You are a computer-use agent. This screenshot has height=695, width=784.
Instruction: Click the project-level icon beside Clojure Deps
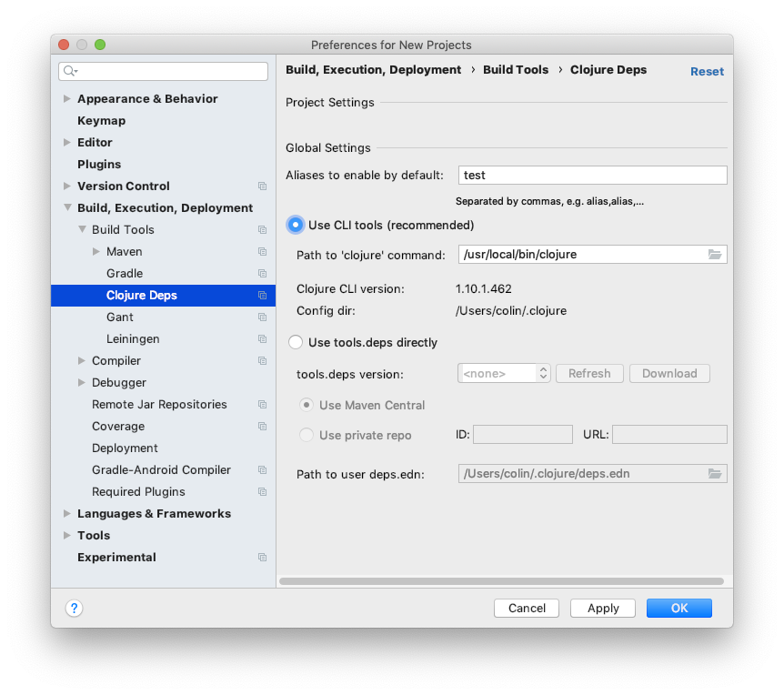[x=262, y=295]
